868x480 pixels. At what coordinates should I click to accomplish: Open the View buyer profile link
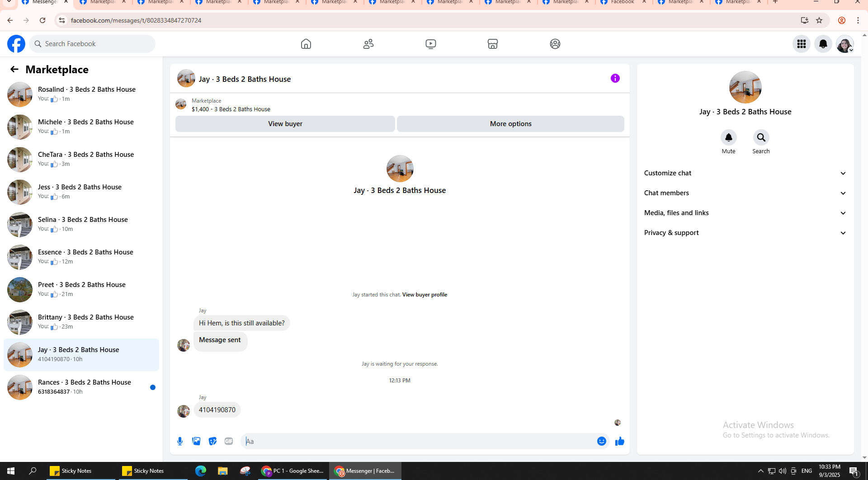click(425, 295)
